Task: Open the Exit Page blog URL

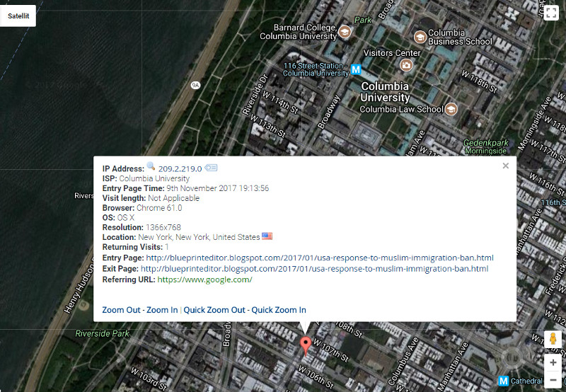Action: (314, 269)
